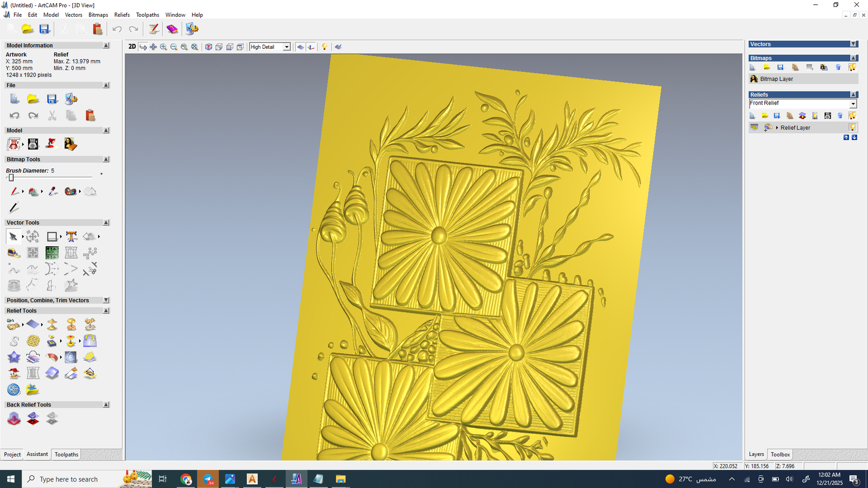The width and height of the screenshot is (868, 488).
Task: Pick the Create Vector Text tool
Action: point(71,236)
